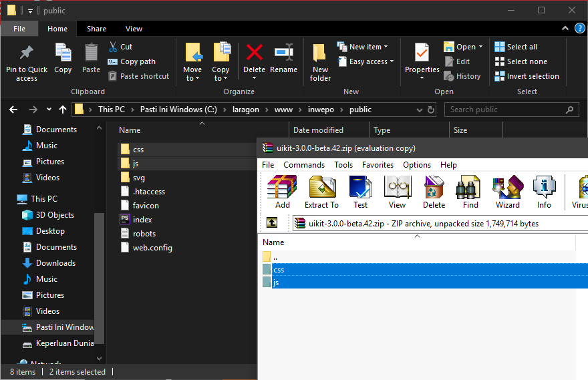588x380 pixels.
Task: Go up one folder in WinRAR
Action: click(x=272, y=223)
